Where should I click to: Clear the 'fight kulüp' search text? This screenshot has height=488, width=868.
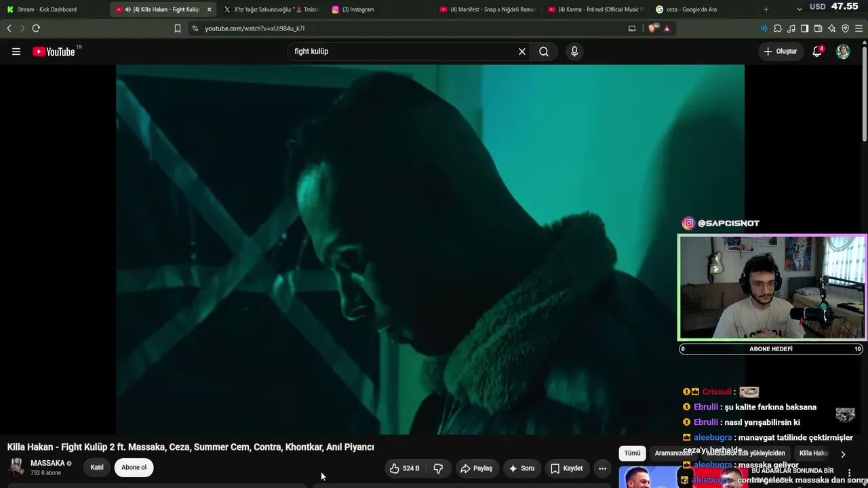click(x=522, y=52)
